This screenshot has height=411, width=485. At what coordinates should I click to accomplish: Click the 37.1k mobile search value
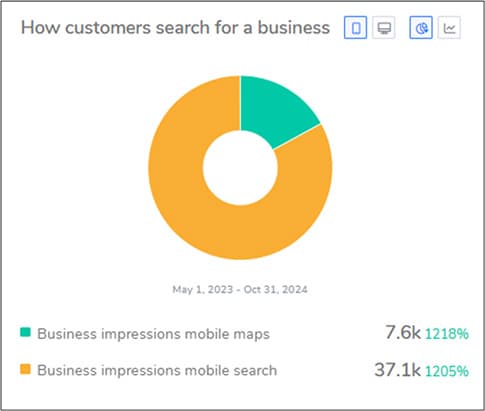[397, 369]
